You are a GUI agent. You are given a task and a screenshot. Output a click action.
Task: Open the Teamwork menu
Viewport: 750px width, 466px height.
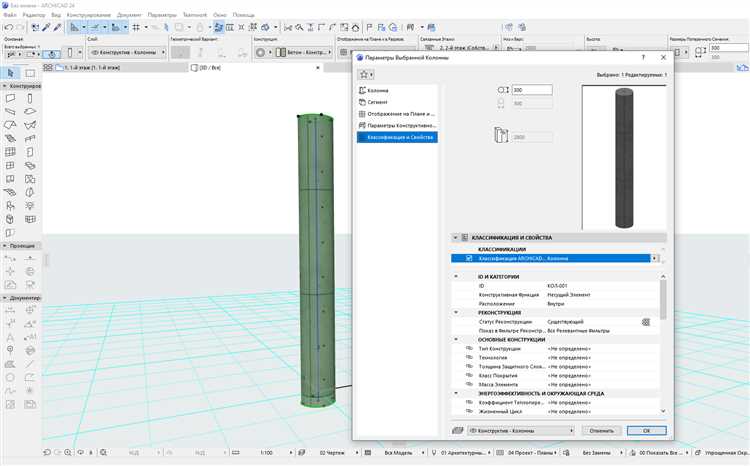point(195,15)
